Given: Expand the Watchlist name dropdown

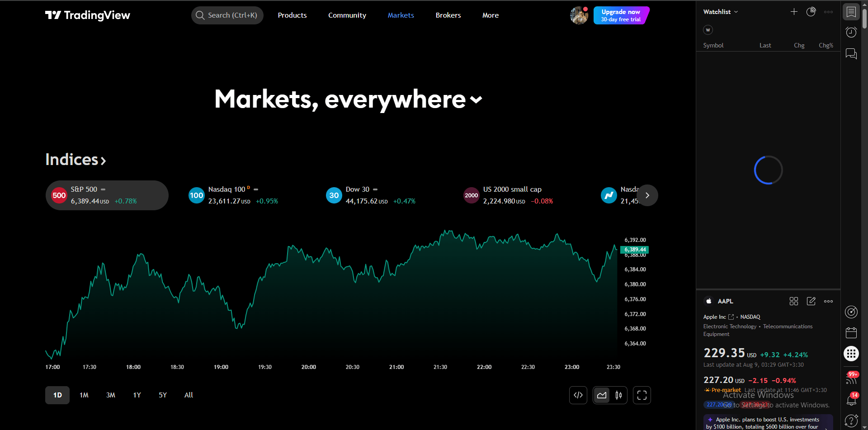Looking at the screenshot, I should click(721, 12).
